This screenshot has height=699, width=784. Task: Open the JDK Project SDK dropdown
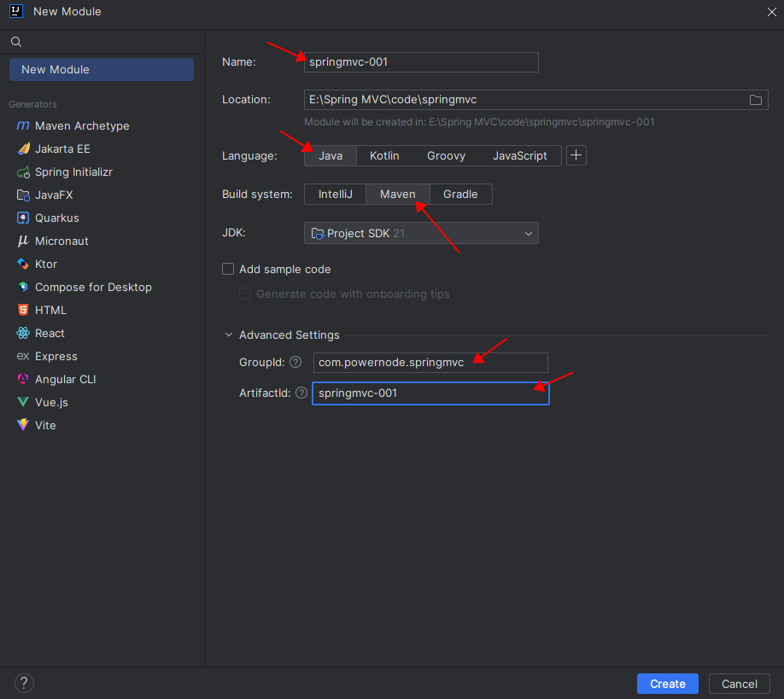[421, 233]
